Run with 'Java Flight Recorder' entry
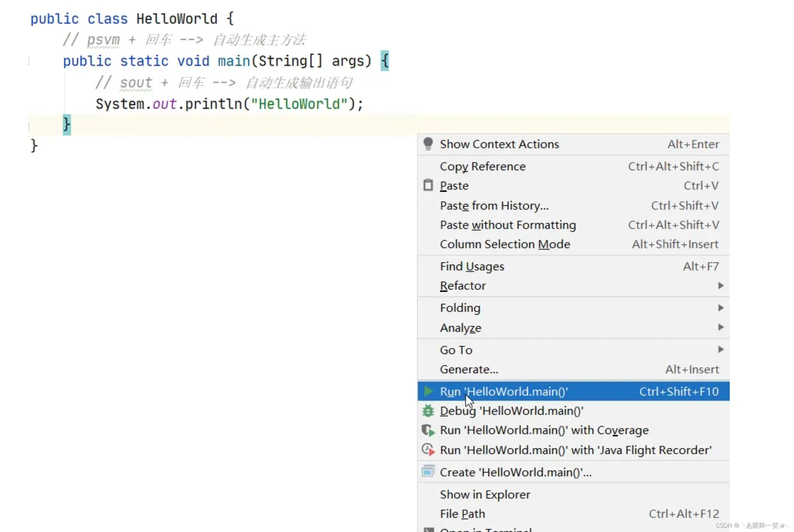 573,450
